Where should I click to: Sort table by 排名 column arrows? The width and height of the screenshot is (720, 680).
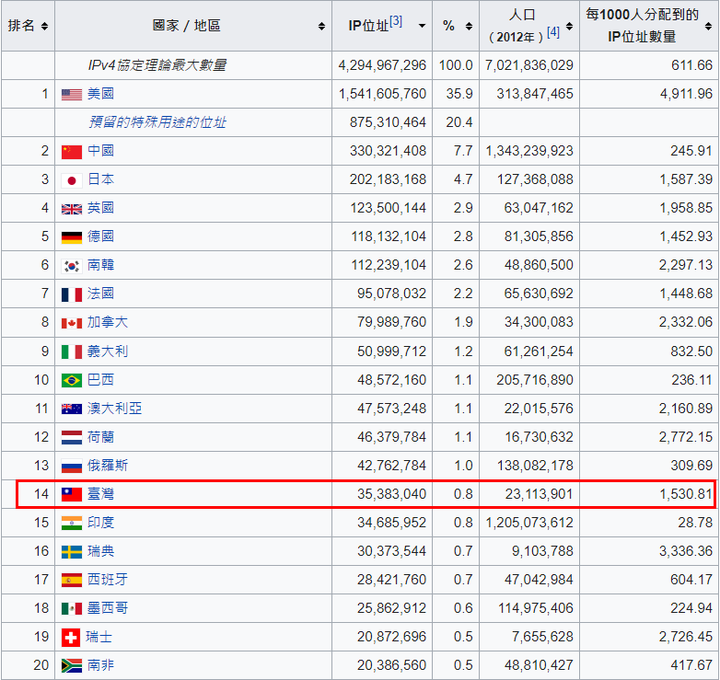[x=45, y=26]
